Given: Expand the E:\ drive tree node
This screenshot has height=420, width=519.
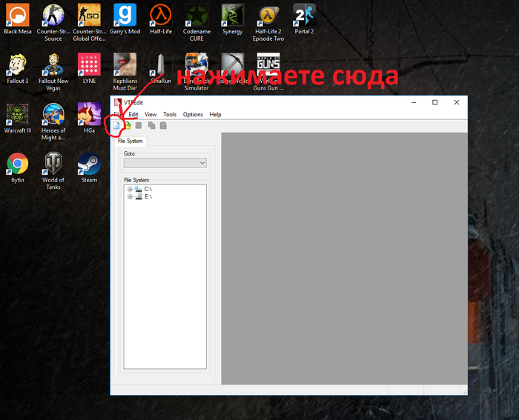Looking at the screenshot, I should (130, 197).
